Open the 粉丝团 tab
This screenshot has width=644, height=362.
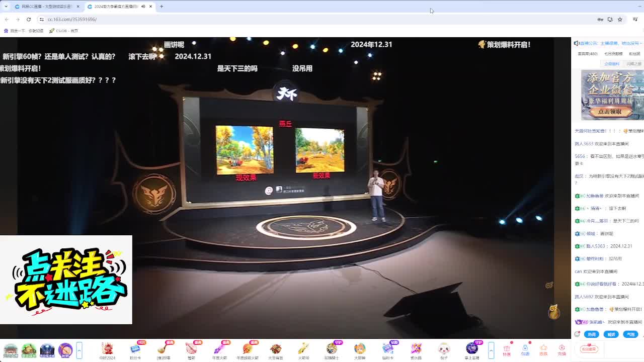pyautogui.click(x=635, y=54)
